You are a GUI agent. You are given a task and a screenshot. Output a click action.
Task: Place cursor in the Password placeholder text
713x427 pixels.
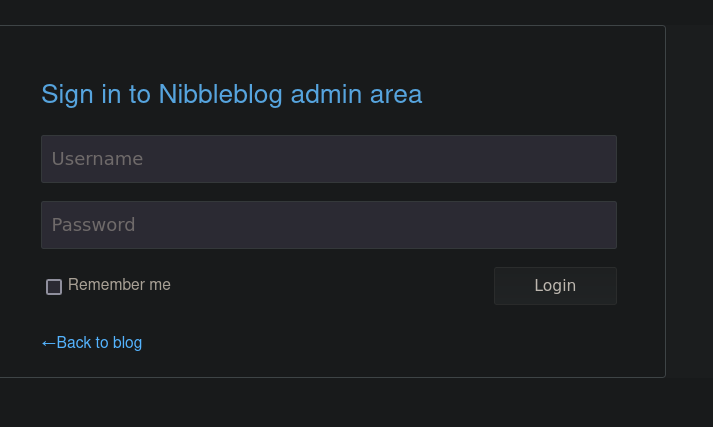click(x=93, y=225)
